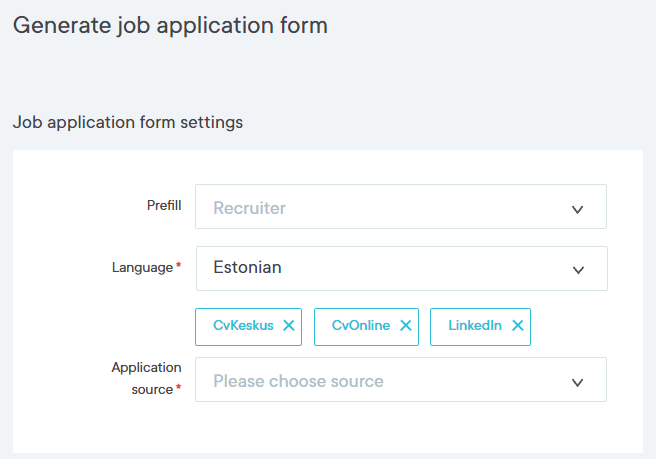The image size is (656, 459).
Task: Open the Prefill dropdown showing Recruiter
Action: point(400,207)
